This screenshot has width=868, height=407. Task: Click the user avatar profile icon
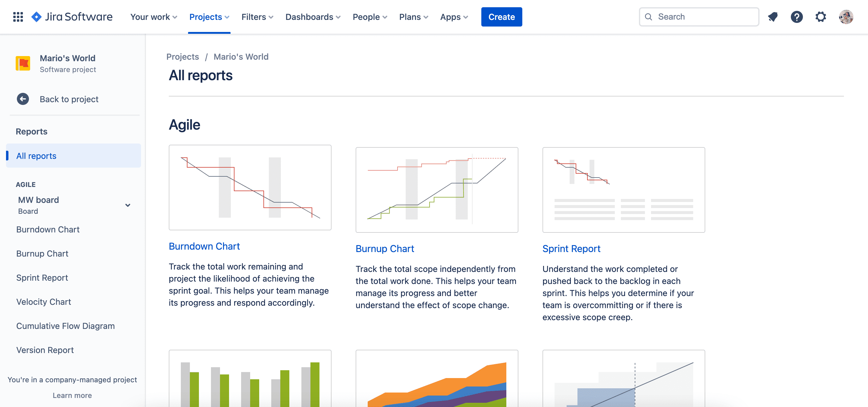click(x=846, y=17)
